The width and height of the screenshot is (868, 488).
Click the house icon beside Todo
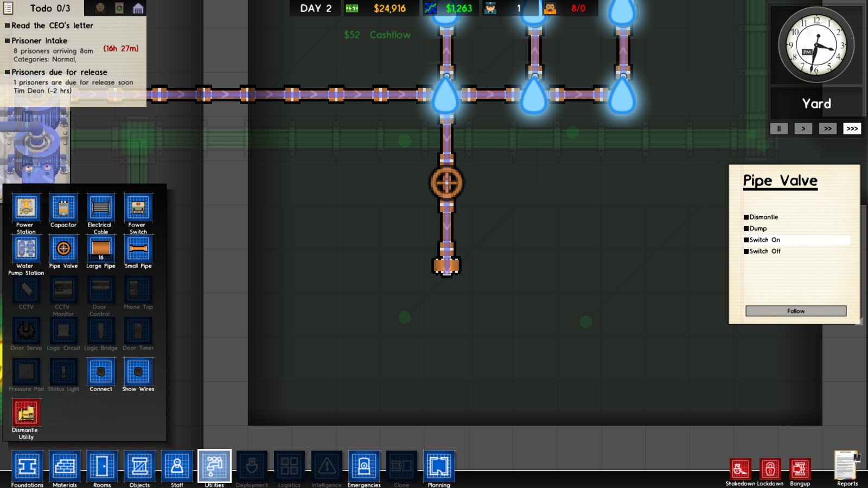pos(138,8)
